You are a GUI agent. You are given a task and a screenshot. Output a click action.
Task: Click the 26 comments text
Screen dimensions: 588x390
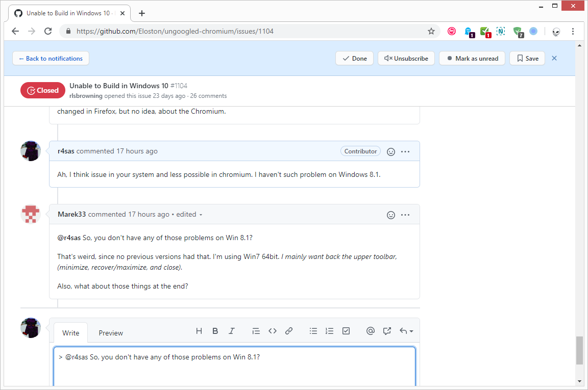[x=208, y=96]
